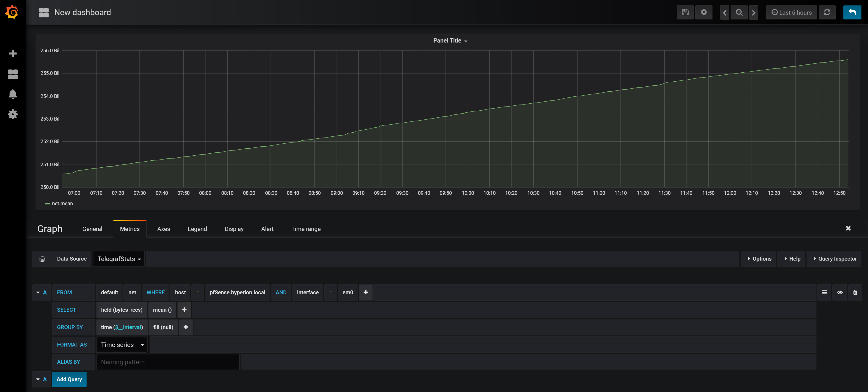868x392 pixels.
Task: Toggle query A visibility with eye icon
Action: 840,292
